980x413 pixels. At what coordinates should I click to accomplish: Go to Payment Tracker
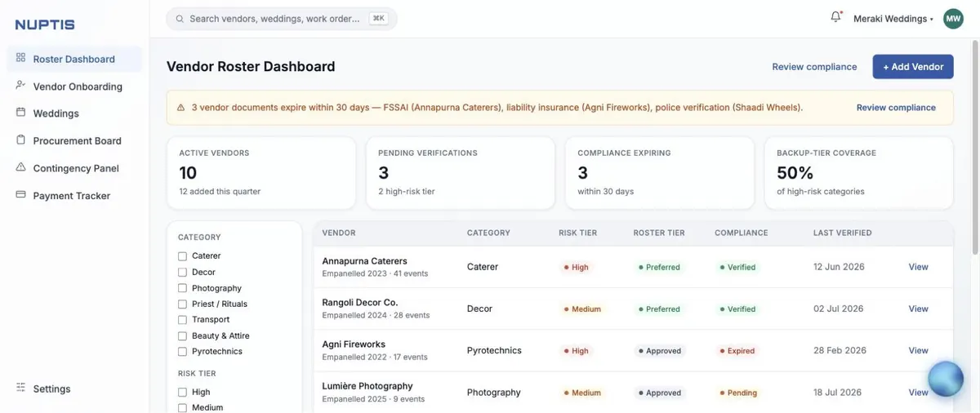click(x=74, y=195)
